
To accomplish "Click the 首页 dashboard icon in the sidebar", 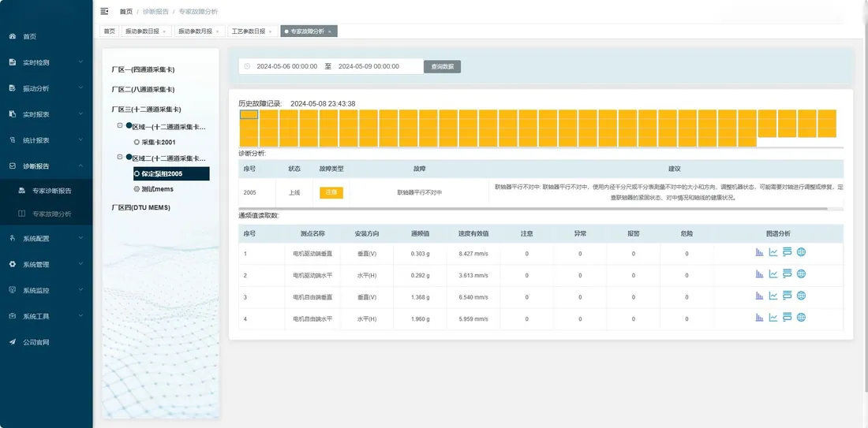I will click(12, 36).
